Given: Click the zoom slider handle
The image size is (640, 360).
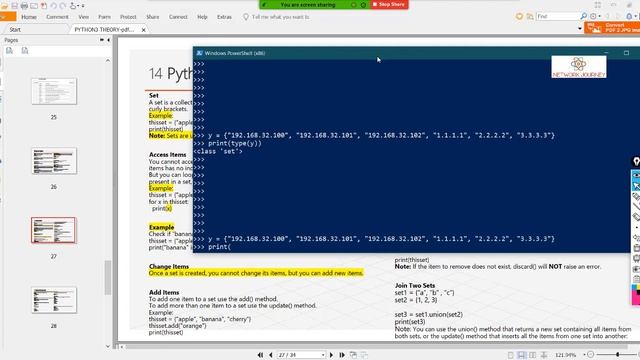Looking at the screenshot, I should pos(618,355).
